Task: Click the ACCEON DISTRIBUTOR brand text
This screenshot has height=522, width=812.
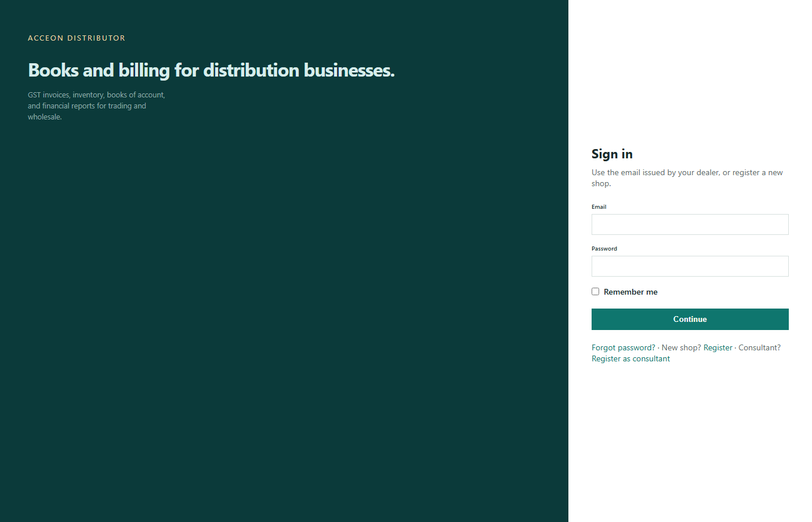Action: [x=77, y=38]
